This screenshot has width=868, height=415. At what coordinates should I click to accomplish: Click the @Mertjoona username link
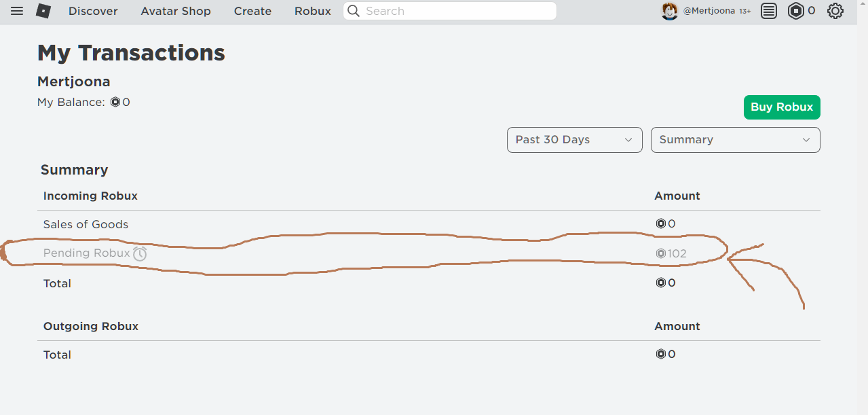(x=709, y=11)
